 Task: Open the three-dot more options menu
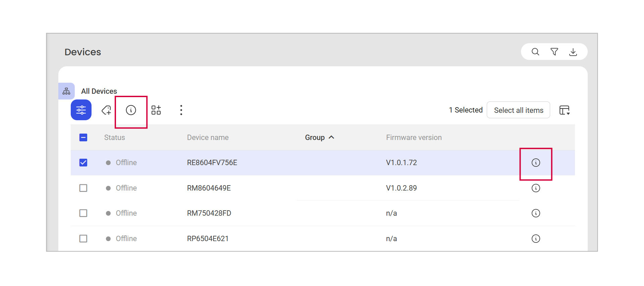181,110
